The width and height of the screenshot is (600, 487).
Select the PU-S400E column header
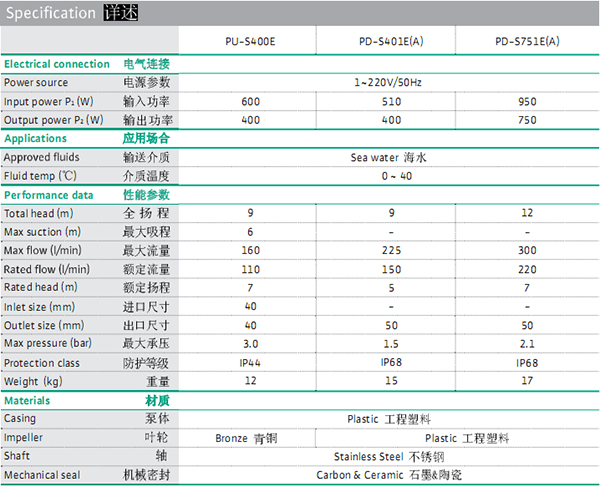click(248, 42)
